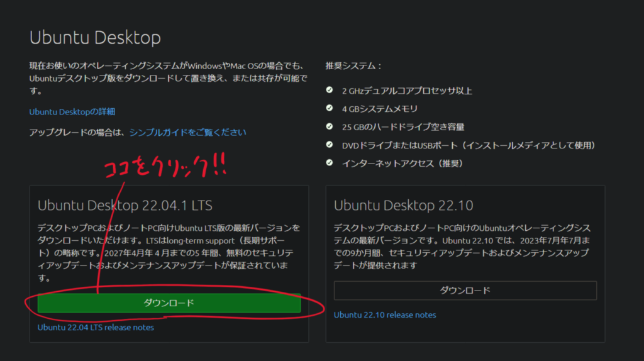
Task: Follow the シンプルガイドをご覧ください link
Action: pos(187,132)
